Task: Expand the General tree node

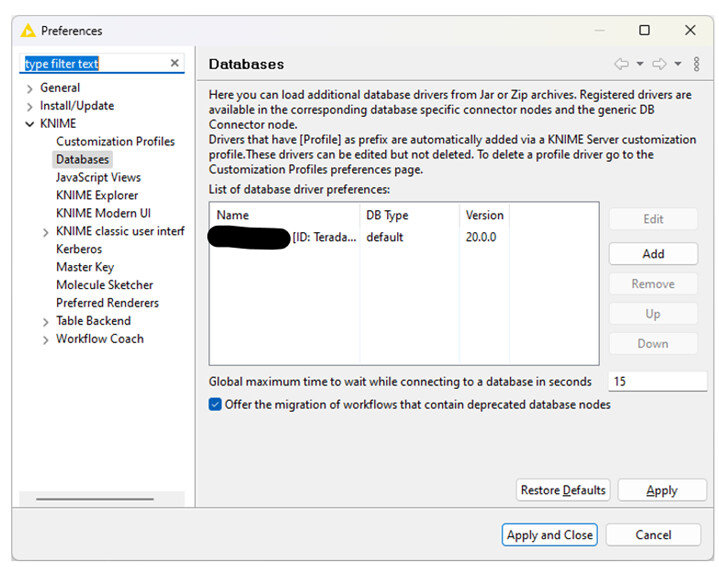Action: (30, 88)
